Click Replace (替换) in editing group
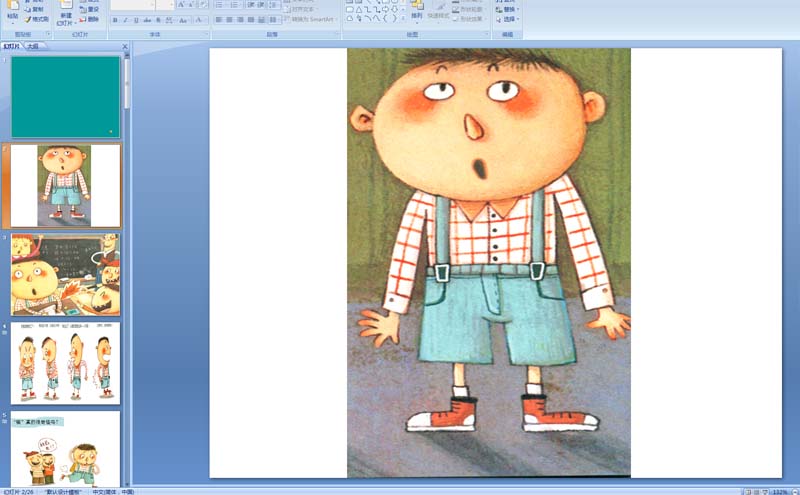This screenshot has height=495, width=800. coord(508,9)
